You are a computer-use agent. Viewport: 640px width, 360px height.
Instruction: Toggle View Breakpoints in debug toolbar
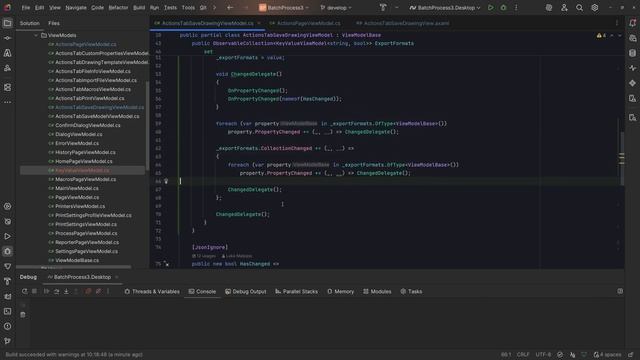point(88,291)
